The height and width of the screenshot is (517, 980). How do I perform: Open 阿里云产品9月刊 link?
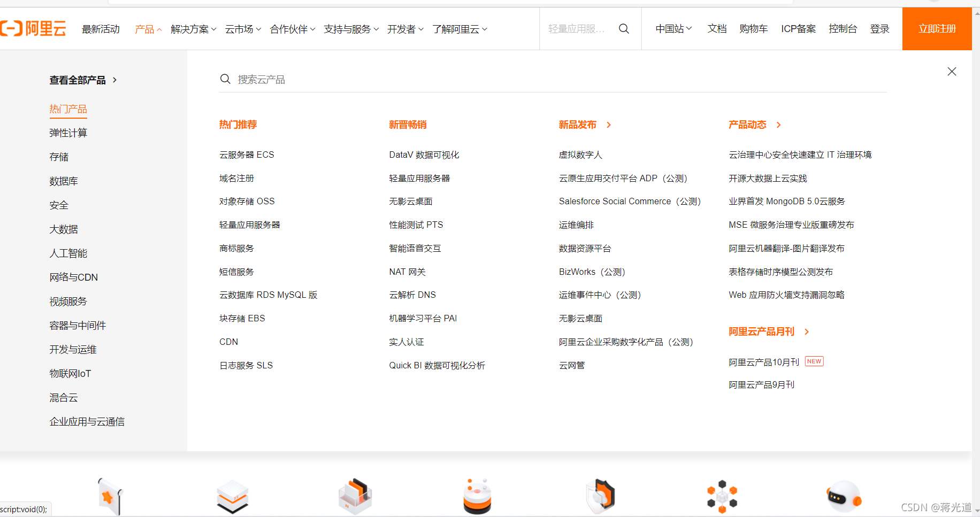pos(761,384)
